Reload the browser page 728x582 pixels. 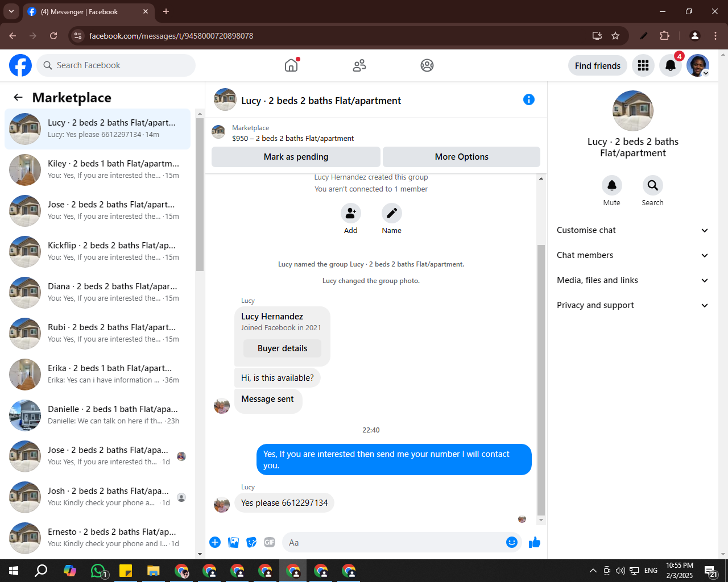[x=53, y=36]
